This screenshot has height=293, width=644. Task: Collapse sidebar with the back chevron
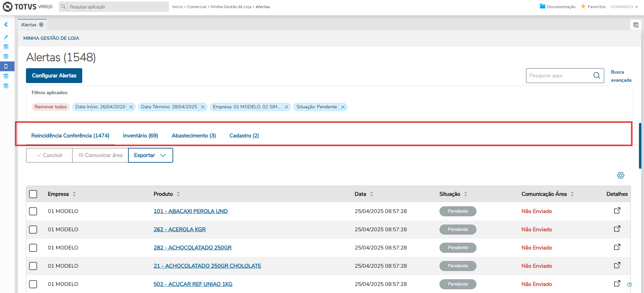6,25
